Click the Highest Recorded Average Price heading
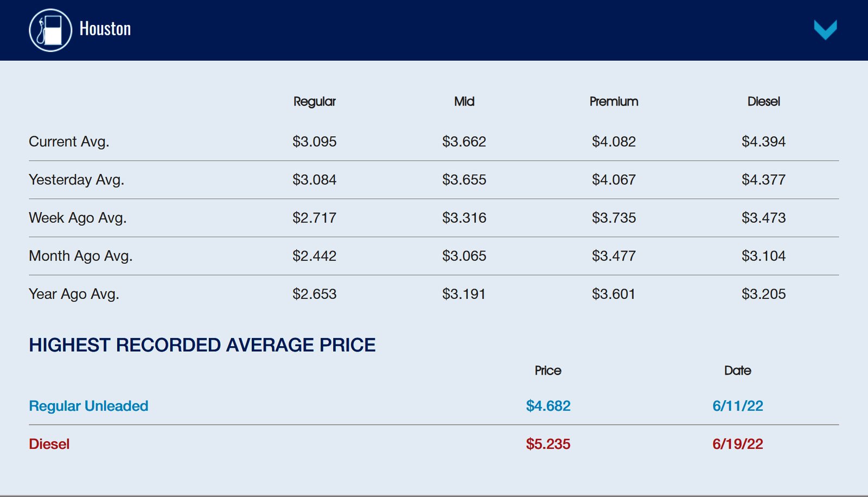Image resolution: width=868 pixels, height=497 pixels. (x=202, y=345)
